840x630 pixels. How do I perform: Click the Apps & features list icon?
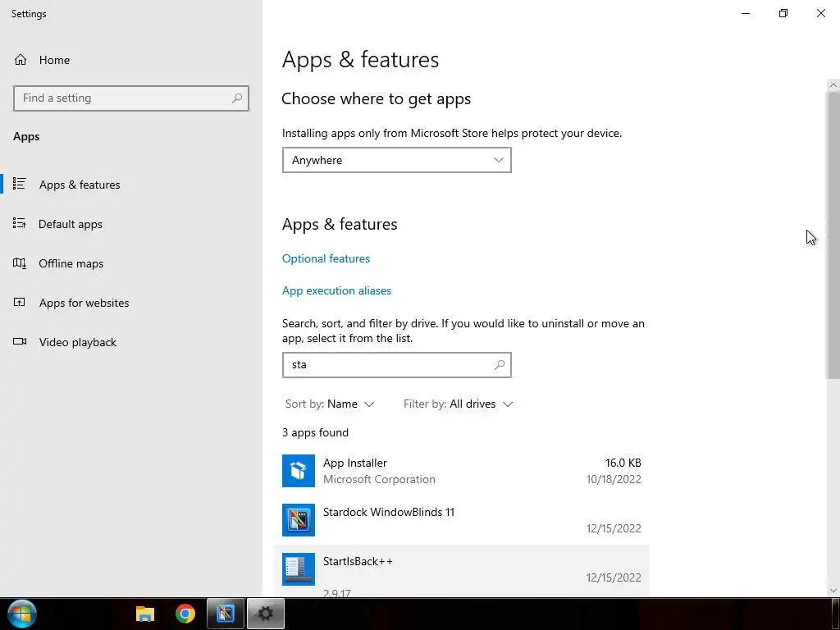click(20, 184)
